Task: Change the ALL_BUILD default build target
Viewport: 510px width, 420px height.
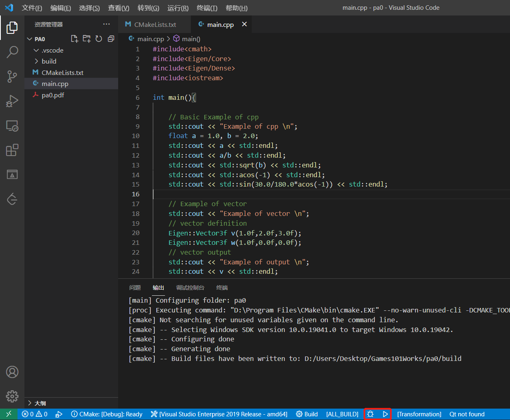Action: pos(342,414)
